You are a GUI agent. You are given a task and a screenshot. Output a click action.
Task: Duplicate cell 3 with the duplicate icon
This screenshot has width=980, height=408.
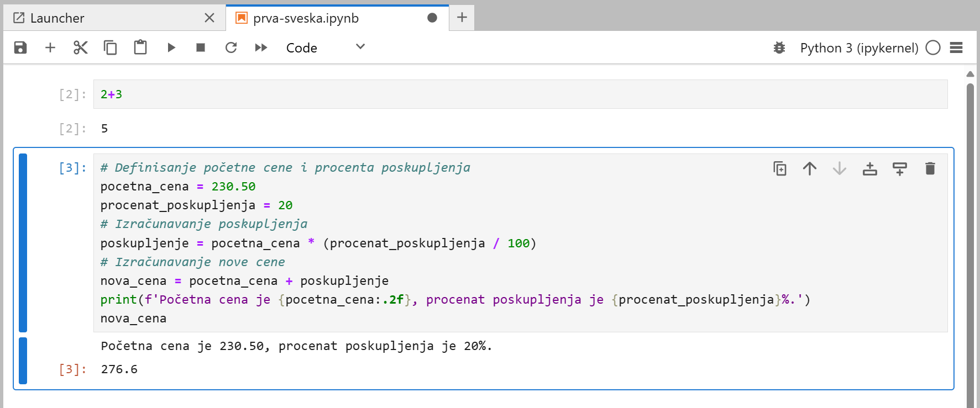click(780, 168)
